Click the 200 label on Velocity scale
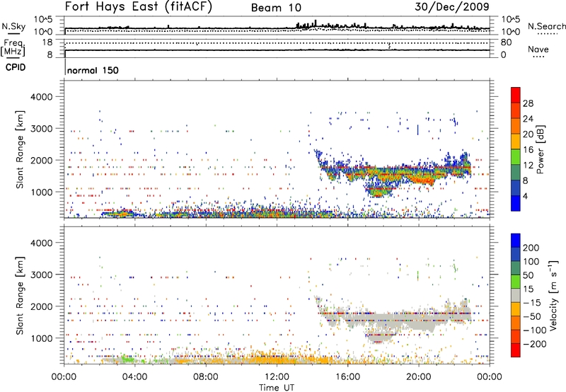Image resolution: width=566 pixels, height=392 pixels. point(531,248)
